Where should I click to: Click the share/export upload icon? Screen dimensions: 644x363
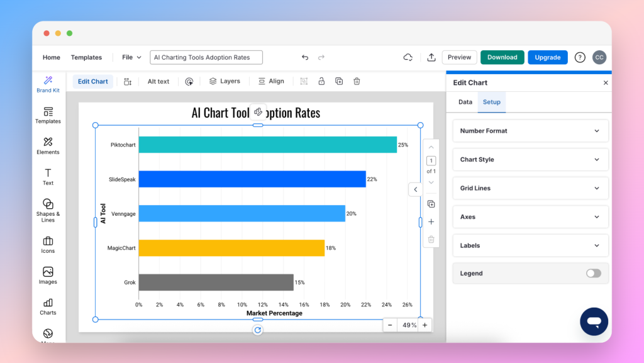click(x=431, y=57)
